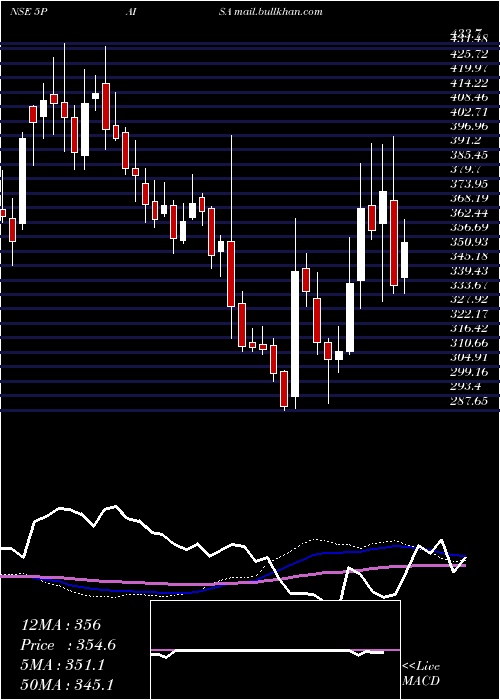Click the 310.66 price level
This screenshot has height=700, width=500.
469,343
